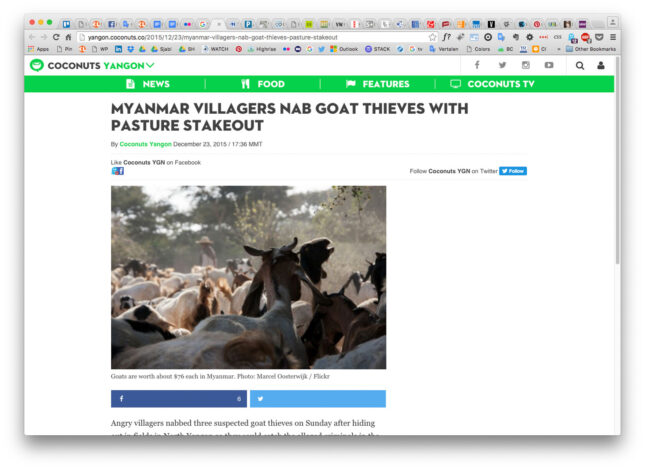
Task: Click the page vertical scrollbar
Action: point(617,160)
